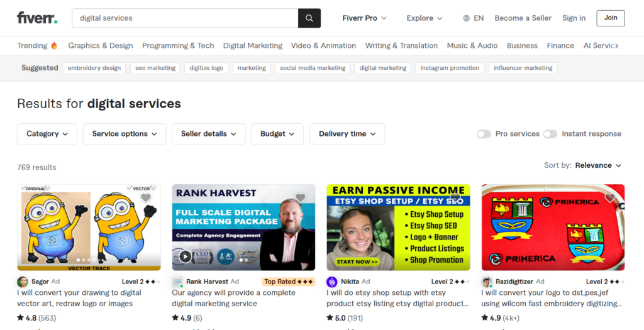Select the 'marketing' suggestion tag
This screenshot has width=644, height=330.
pos(252,68)
